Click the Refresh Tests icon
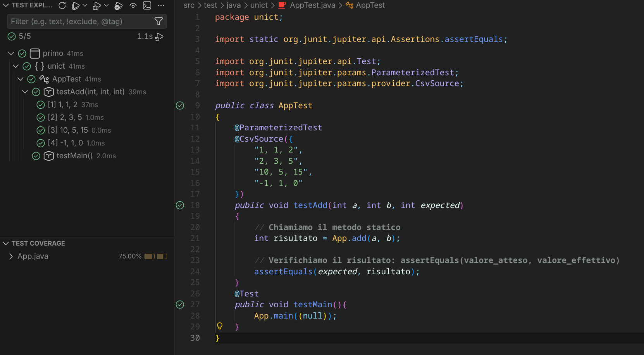644x355 pixels. [62, 5]
